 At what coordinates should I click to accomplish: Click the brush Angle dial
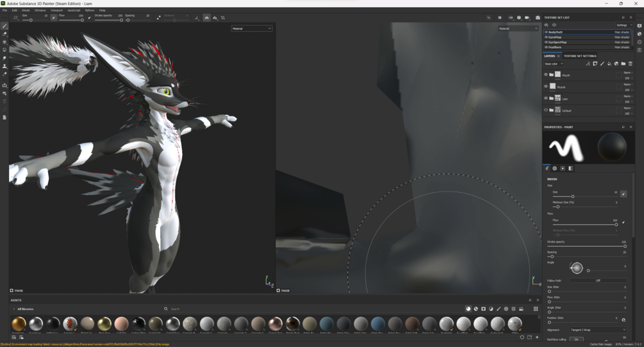[576, 268]
